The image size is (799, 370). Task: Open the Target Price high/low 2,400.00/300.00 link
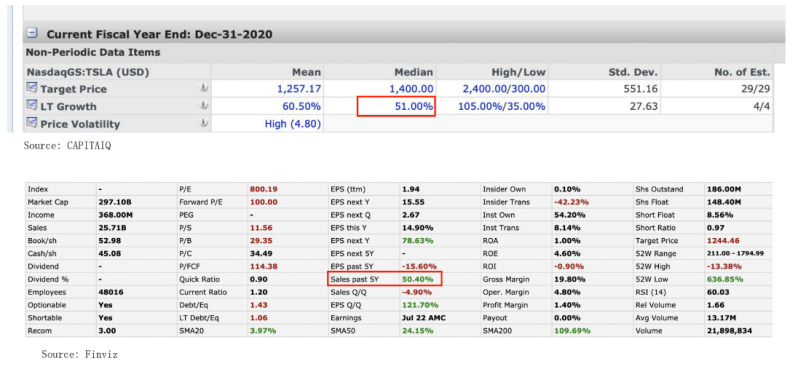pyautogui.click(x=504, y=89)
